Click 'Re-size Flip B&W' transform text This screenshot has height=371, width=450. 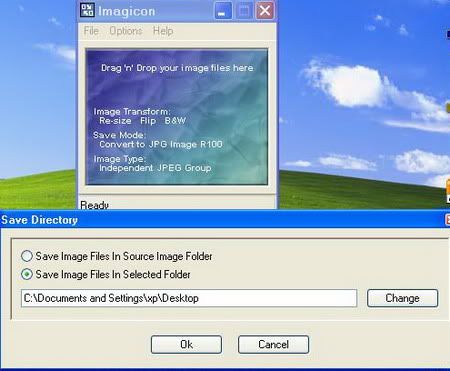(142, 121)
